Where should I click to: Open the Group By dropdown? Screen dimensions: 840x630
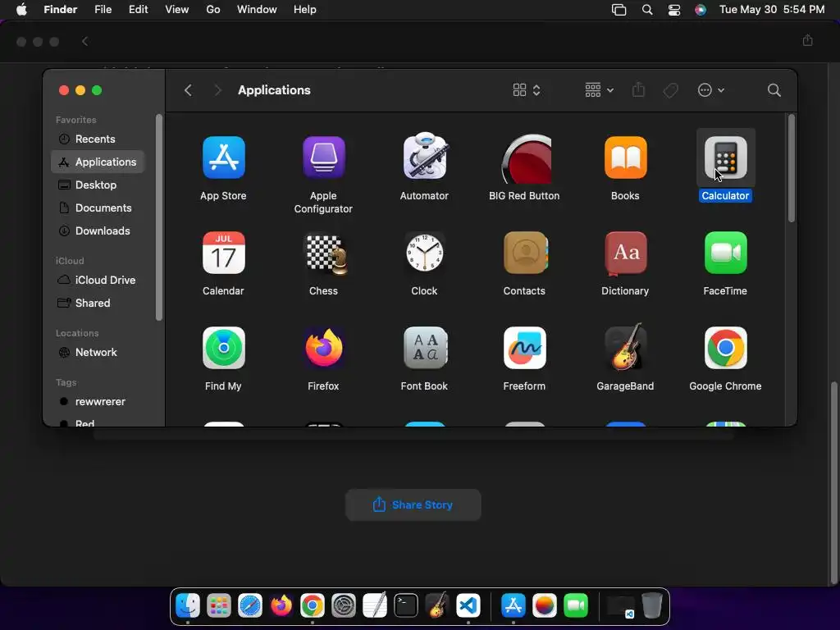pos(599,90)
